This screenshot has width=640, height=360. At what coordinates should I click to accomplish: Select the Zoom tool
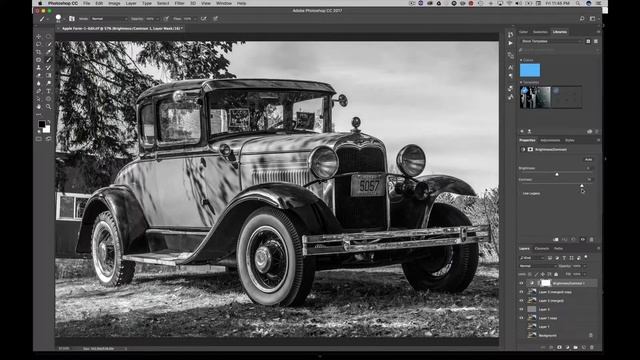point(49,107)
